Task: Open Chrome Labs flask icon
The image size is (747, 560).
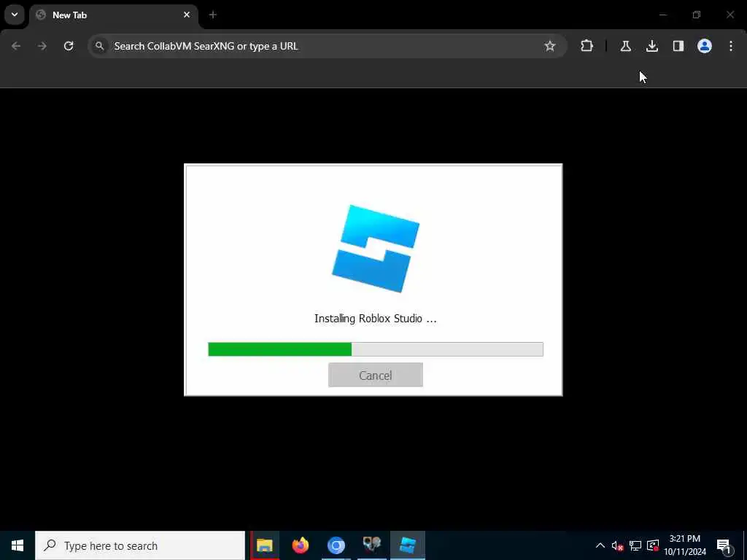Action: pos(625,46)
